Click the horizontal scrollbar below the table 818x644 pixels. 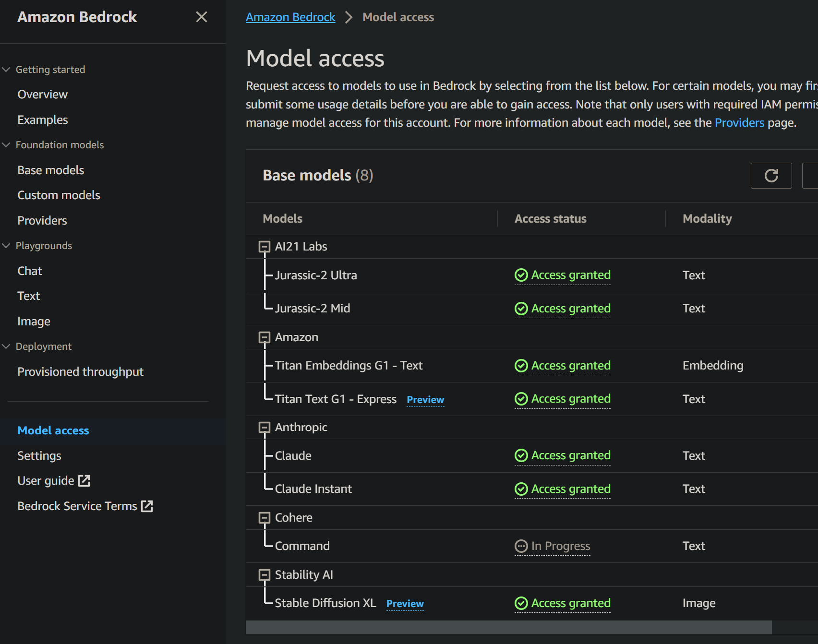tap(509, 627)
